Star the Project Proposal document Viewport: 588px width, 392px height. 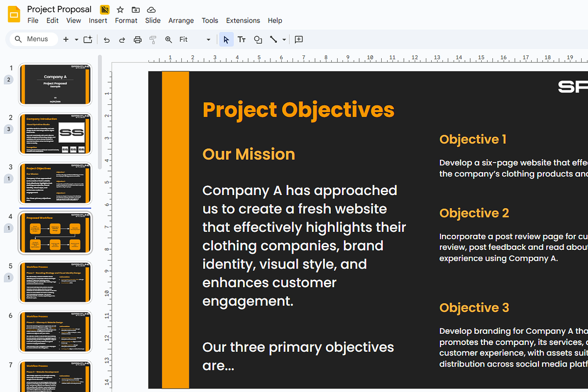(120, 9)
